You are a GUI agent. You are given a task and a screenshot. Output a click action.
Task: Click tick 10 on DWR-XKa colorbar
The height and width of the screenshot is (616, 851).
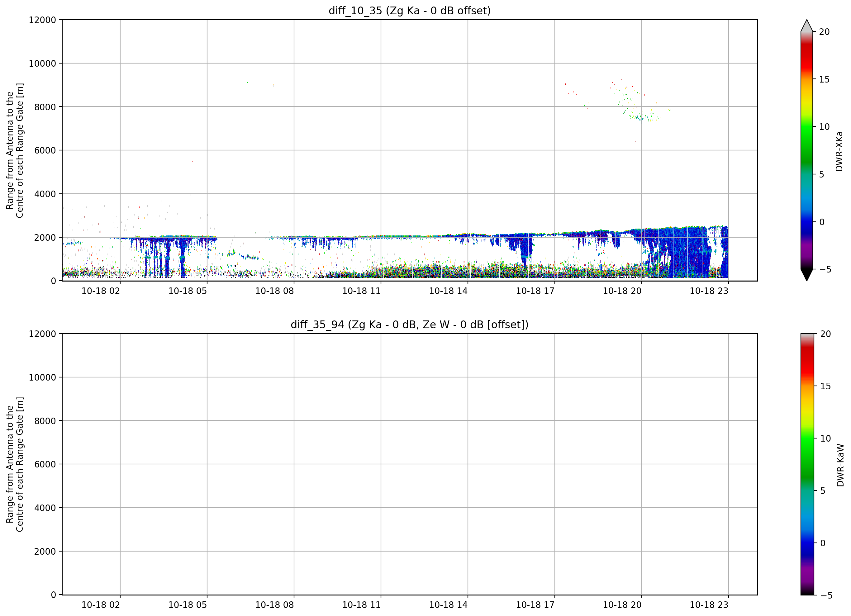pos(824,127)
